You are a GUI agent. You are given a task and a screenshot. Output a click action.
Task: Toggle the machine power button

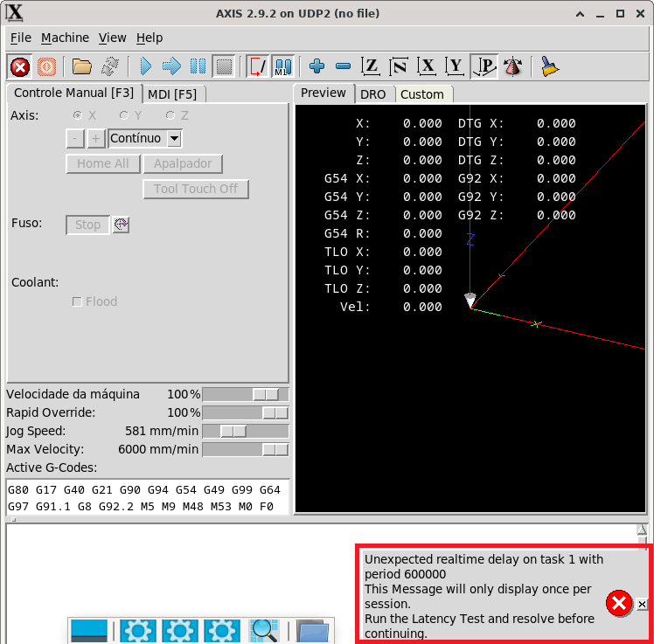[x=46, y=66]
